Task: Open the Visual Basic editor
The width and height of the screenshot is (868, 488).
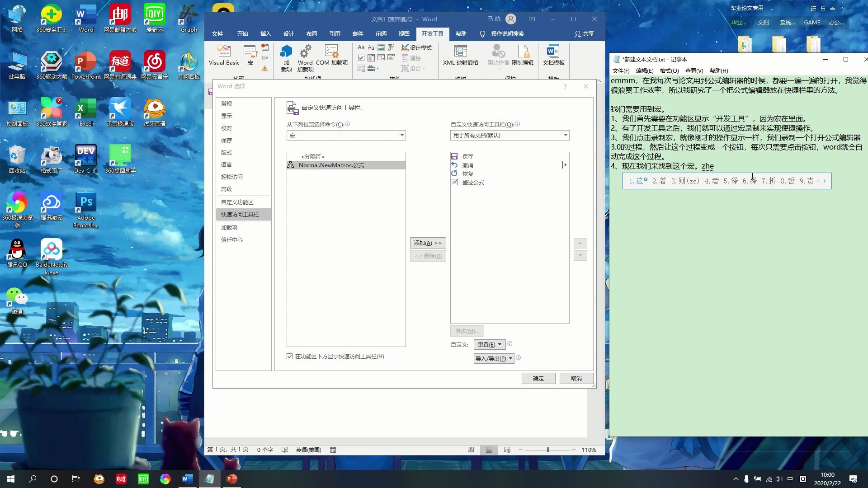Action: click(x=224, y=55)
